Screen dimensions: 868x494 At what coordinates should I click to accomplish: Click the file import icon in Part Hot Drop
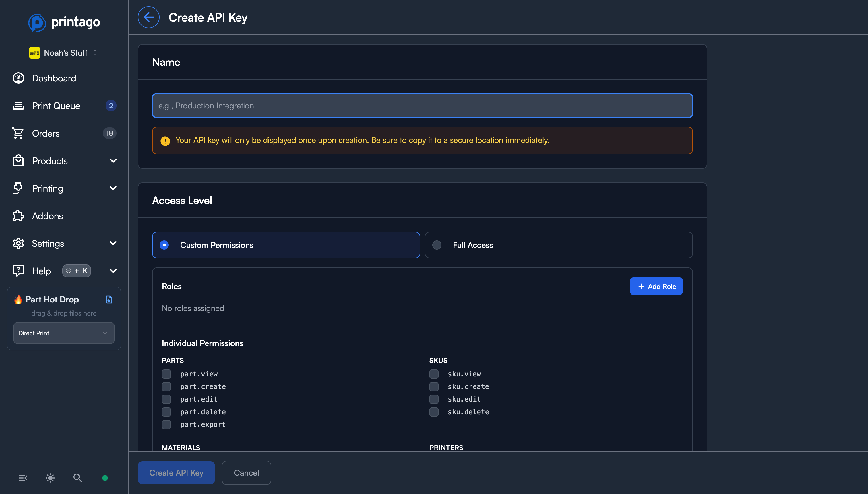tap(108, 299)
